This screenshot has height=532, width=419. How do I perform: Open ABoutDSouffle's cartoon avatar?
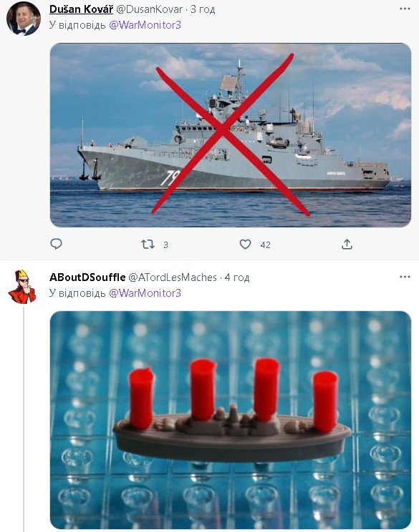click(x=22, y=287)
